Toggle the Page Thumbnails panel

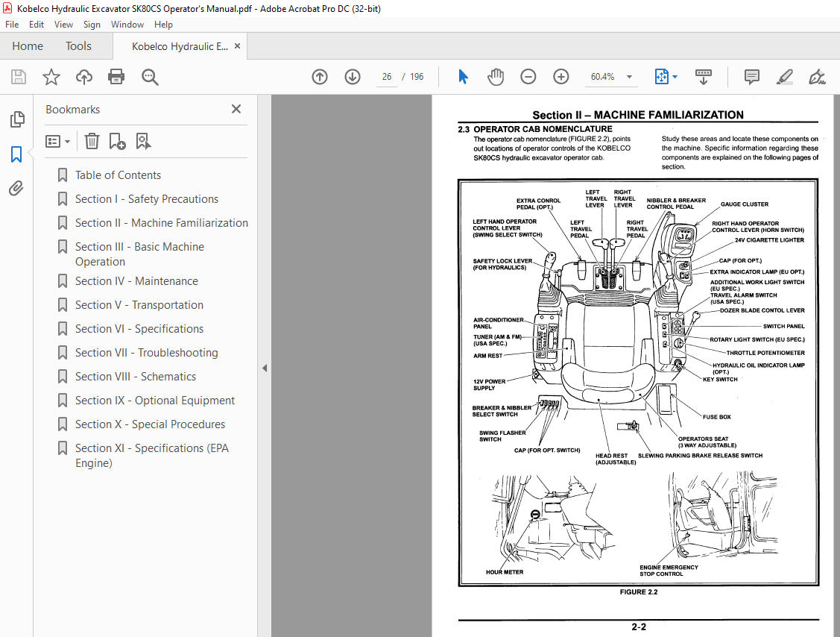click(16, 119)
